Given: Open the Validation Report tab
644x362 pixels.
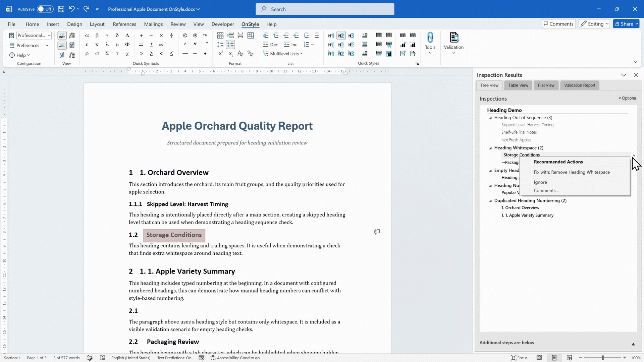Looking at the screenshot, I should coord(580,85).
